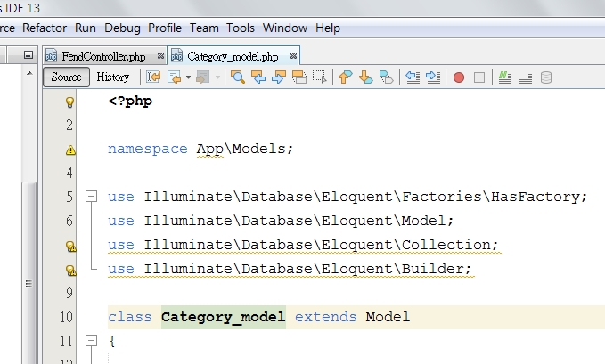Switch to FendController.php tab

pos(103,57)
